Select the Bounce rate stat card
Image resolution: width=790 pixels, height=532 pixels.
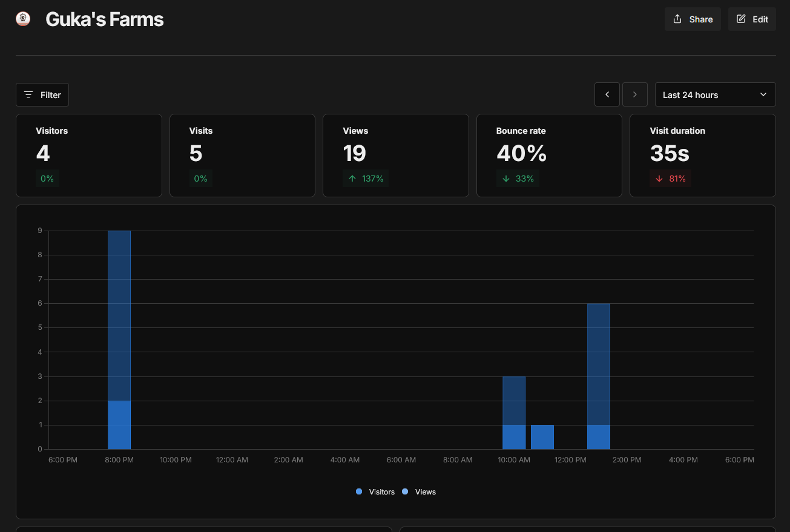(x=549, y=155)
